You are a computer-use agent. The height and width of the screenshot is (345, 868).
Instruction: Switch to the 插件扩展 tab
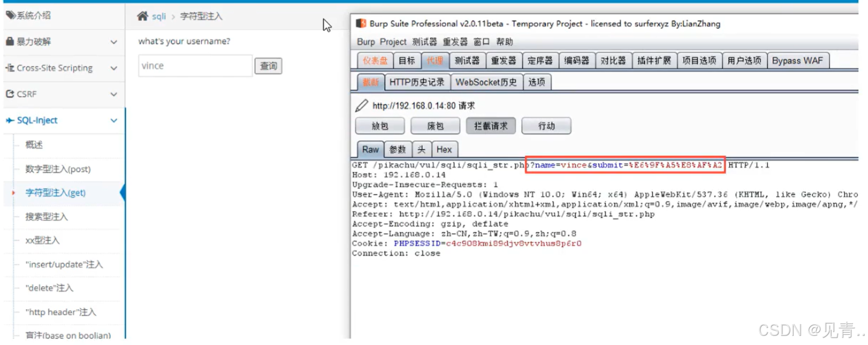pos(654,61)
